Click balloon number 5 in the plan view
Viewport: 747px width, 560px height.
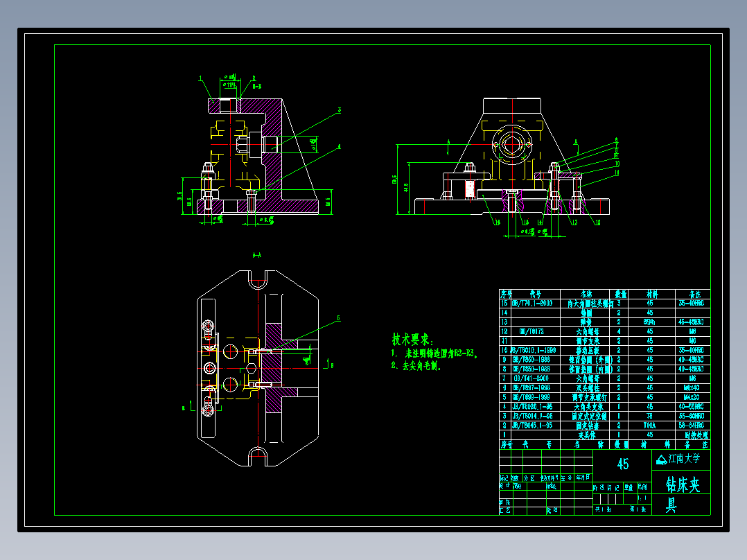click(339, 318)
